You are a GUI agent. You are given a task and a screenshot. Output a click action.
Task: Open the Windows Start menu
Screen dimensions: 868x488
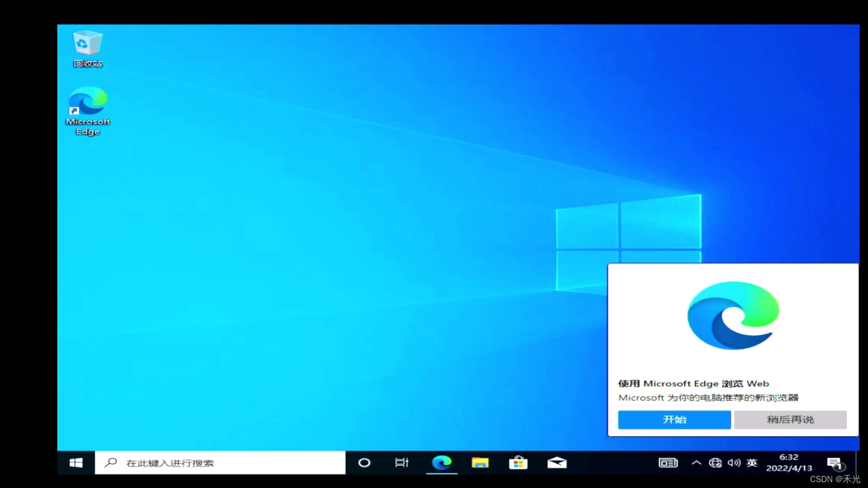(x=76, y=463)
